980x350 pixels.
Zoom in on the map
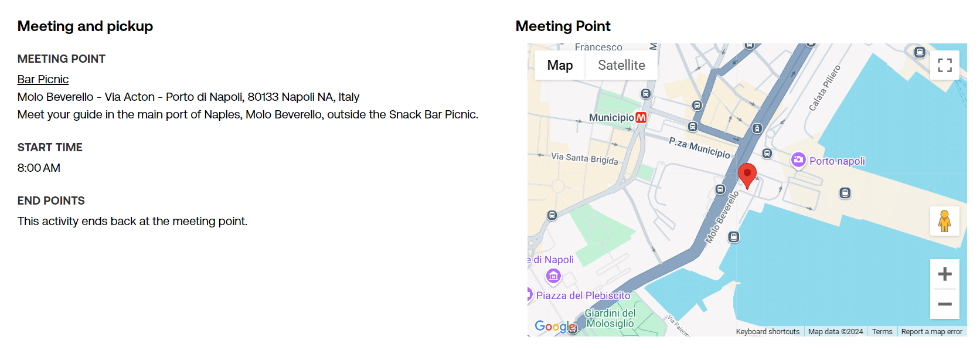944,274
